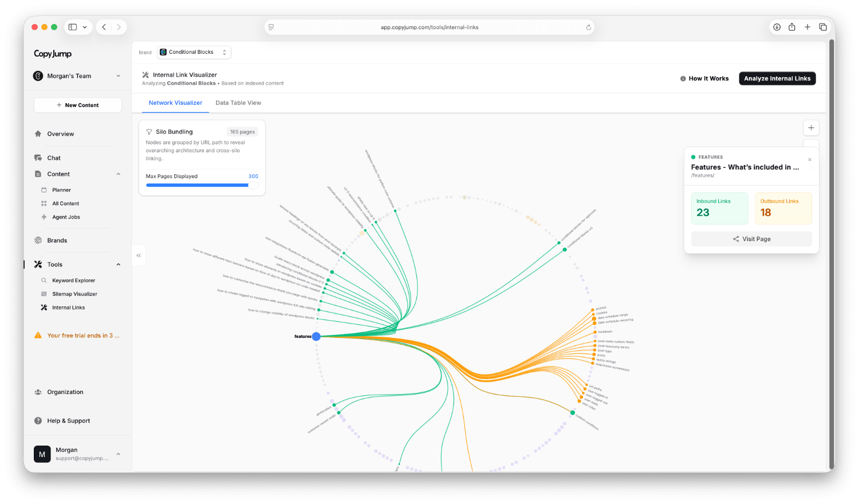The width and height of the screenshot is (859, 504).
Task: Open a new browser tab
Action: click(x=807, y=27)
